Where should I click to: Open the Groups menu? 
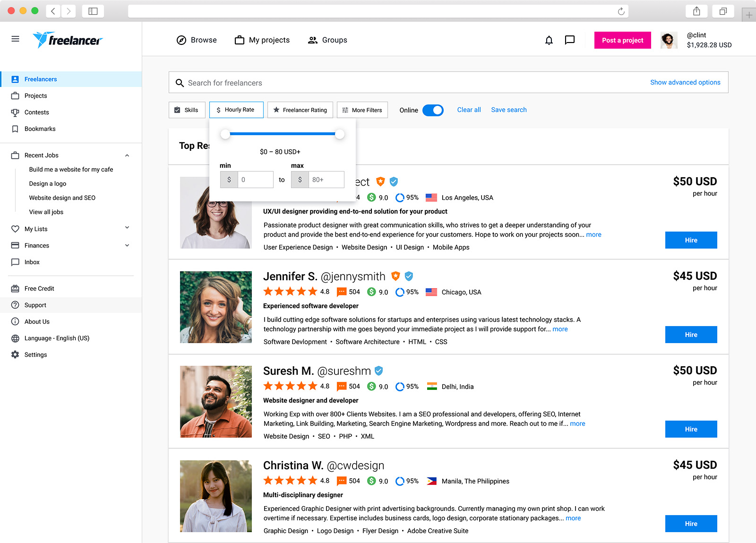tap(327, 40)
